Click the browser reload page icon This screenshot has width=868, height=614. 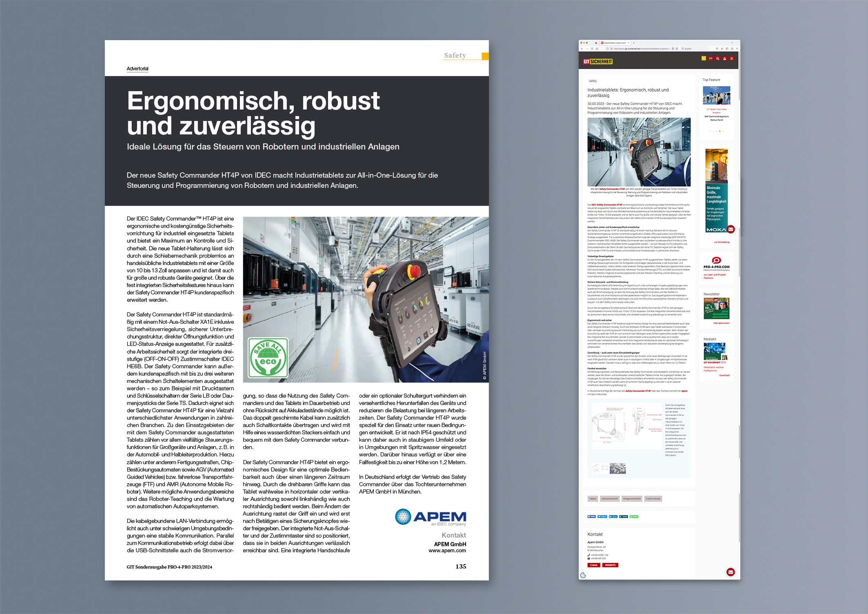click(x=592, y=49)
